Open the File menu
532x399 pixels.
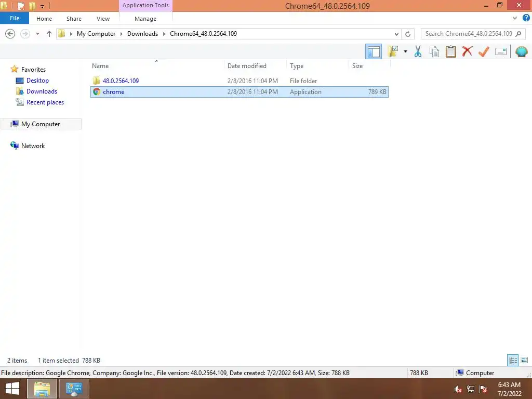[x=14, y=18]
